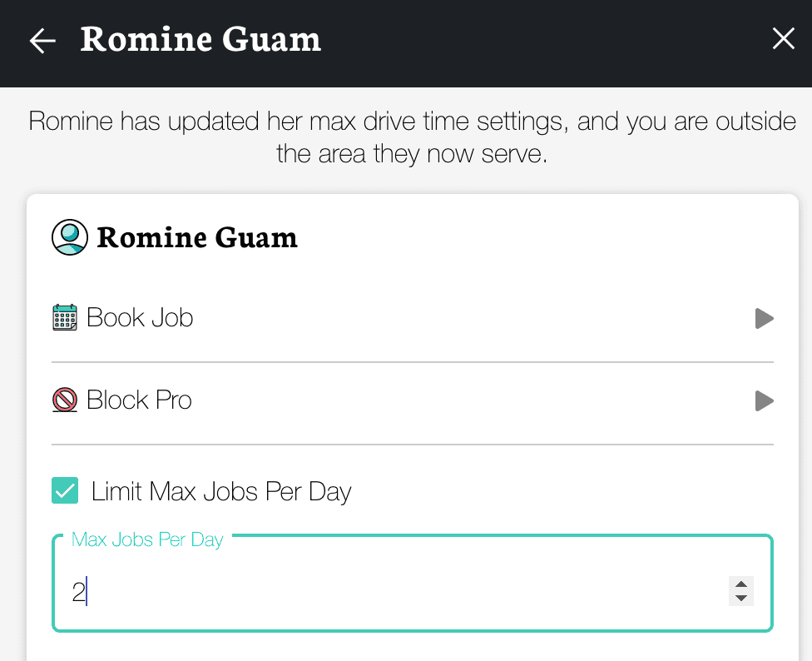Click the Romine Guam card heading
This screenshot has height=661, width=812.
197,238
